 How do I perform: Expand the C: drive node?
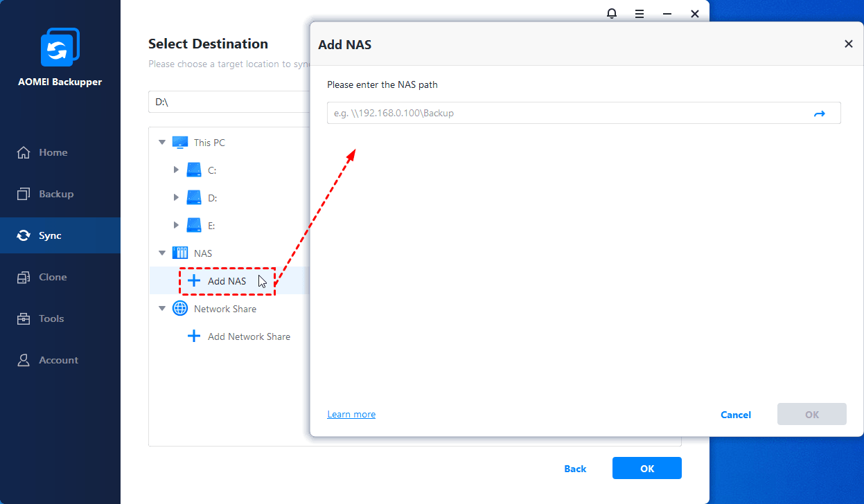pos(176,170)
